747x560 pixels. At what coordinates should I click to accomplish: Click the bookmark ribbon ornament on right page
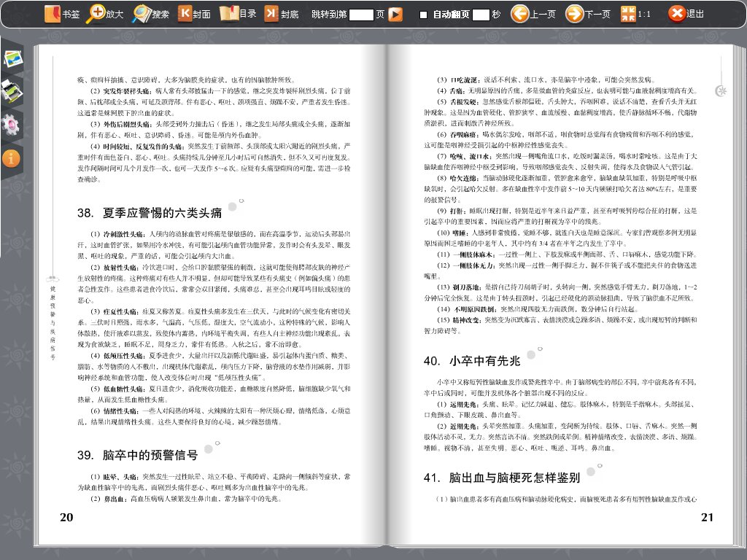pyautogui.click(x=721, y=77)
